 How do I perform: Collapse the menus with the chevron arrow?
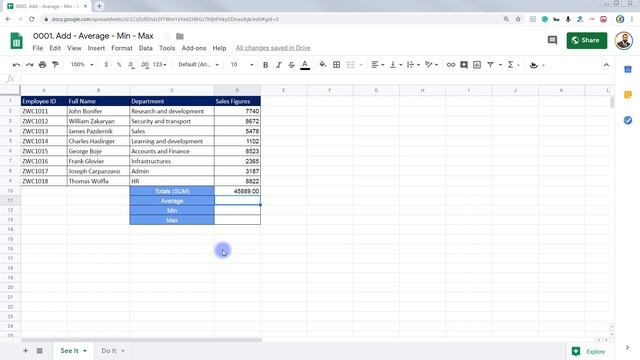click(606, 65)
